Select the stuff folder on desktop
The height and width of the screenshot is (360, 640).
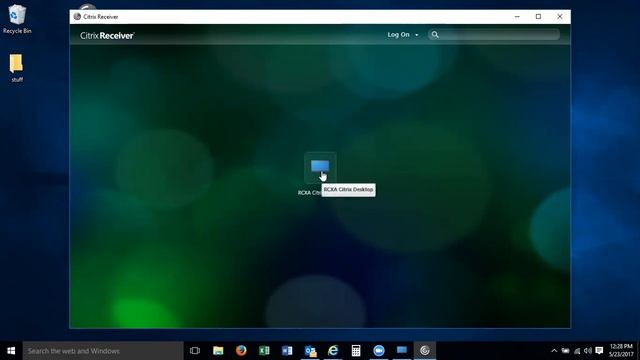[x=17, y=68]
